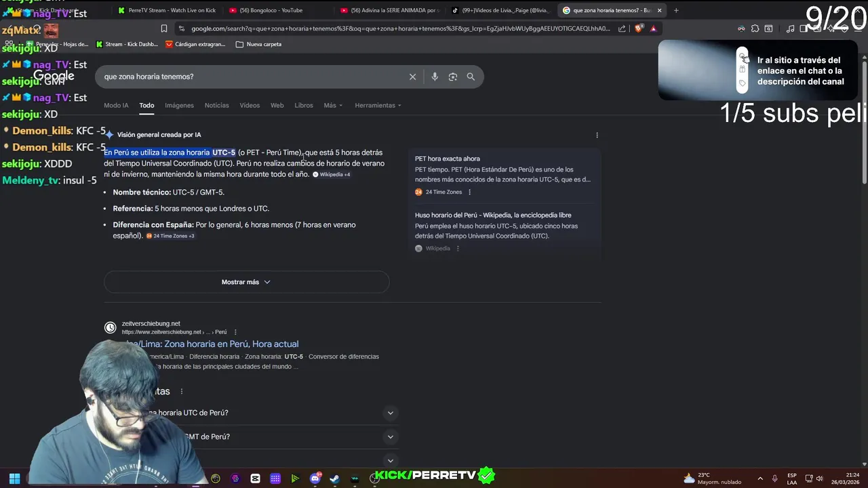
Task: Switch to PerreTV Stream Kick browser tab
Action: (167, 10)
